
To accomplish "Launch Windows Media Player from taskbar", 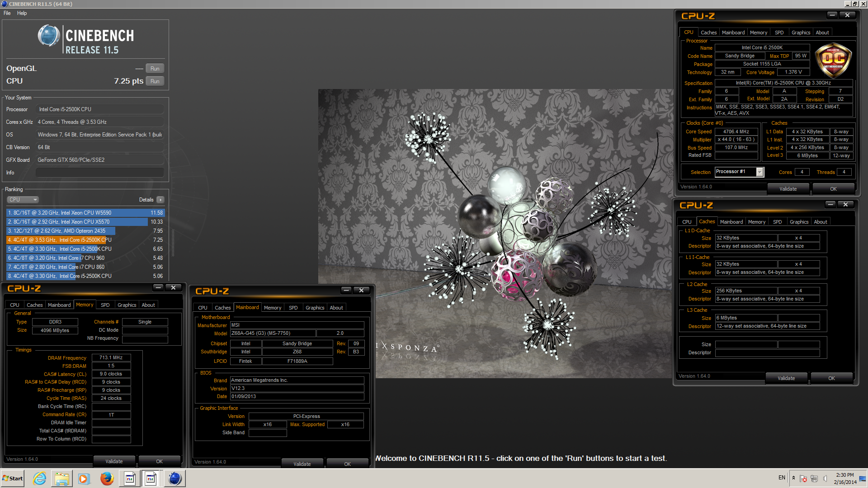I will tap(84, 478).
